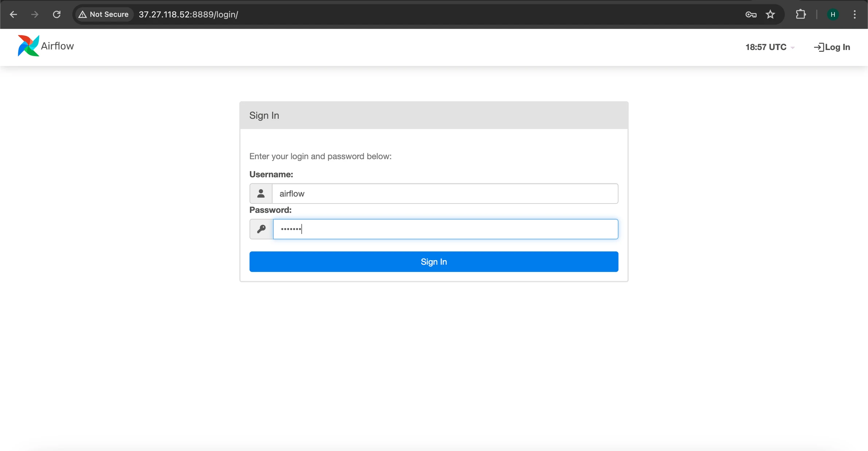Image resolution: width=868 pixels, height=451 pixels.
Task: Click the key icon beside Password field
Action: tap(261, 229)
